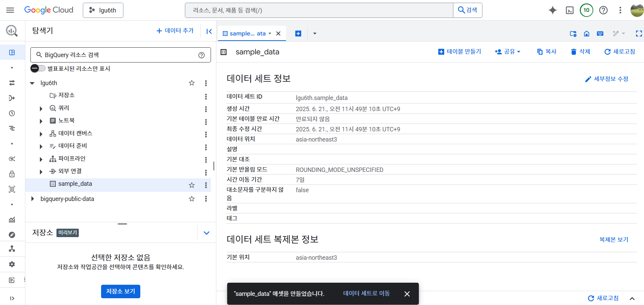Star the bigquery-public-data project
644x305 pixels.
click(192, 199)
